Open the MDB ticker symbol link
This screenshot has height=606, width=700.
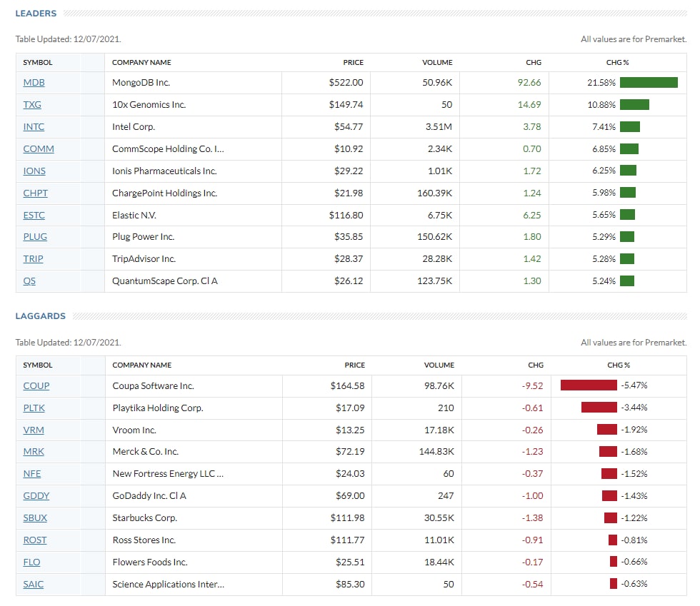coord(34,83)
